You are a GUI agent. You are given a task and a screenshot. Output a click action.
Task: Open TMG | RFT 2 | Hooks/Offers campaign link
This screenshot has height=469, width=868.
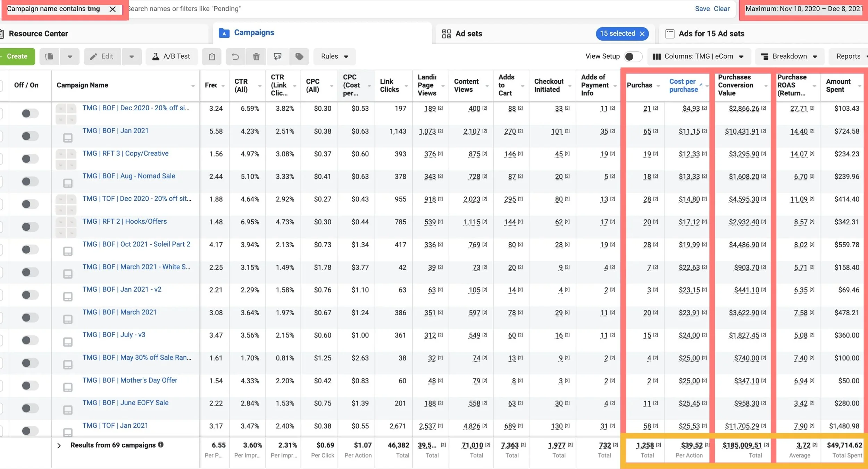click(124, 221)
